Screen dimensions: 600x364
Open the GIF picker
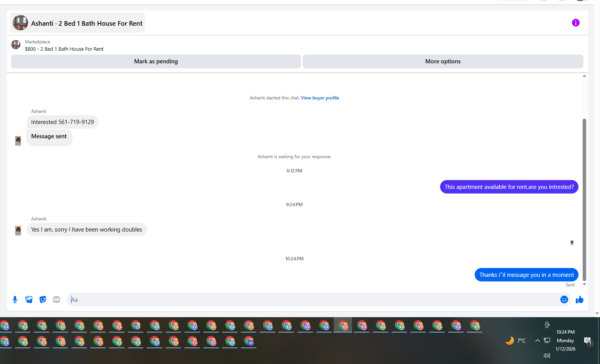pyautogui.click(x=57, y=299)
